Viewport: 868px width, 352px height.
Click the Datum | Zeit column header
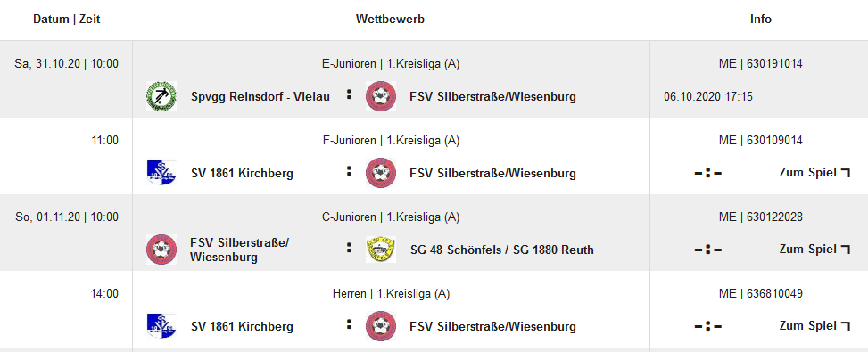point(66,20)
